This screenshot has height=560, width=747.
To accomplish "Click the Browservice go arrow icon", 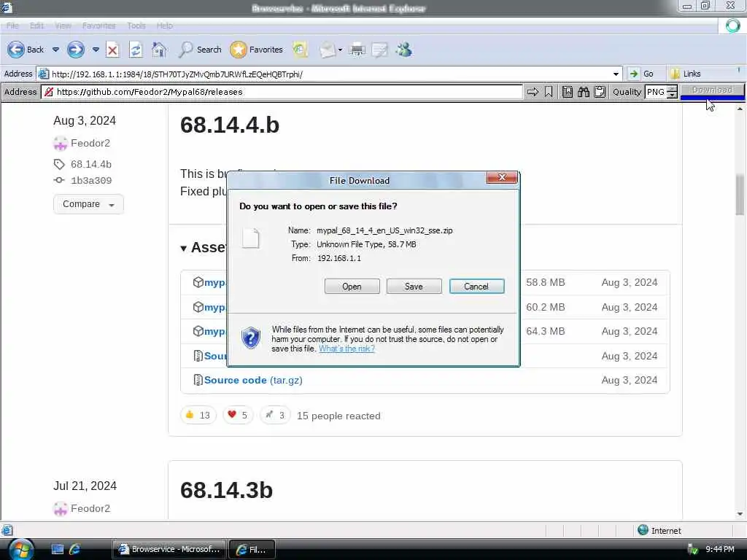I will tap(533, 92).
